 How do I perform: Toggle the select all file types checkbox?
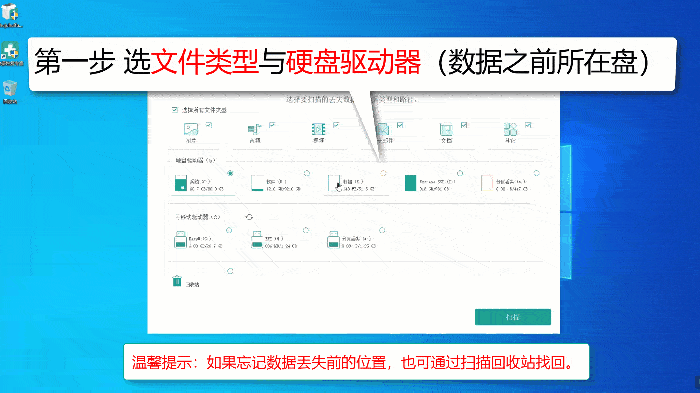click(x=175, y=110)
